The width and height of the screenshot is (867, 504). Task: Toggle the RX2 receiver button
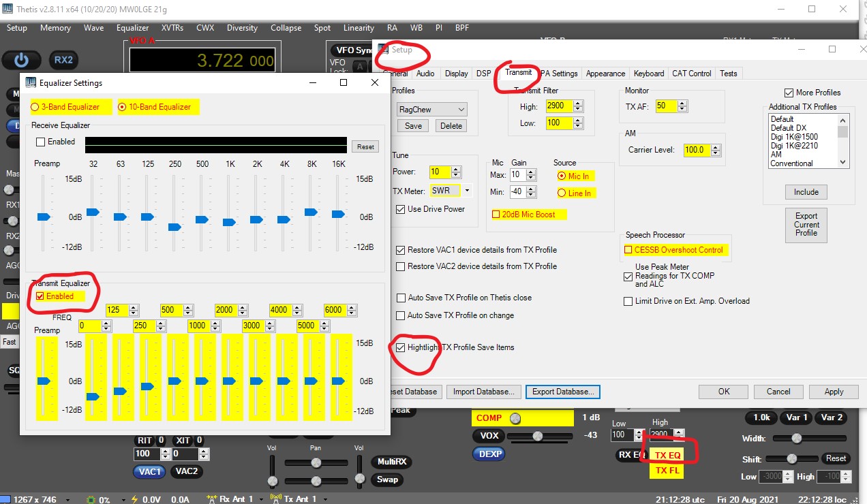tap(63, 60)
